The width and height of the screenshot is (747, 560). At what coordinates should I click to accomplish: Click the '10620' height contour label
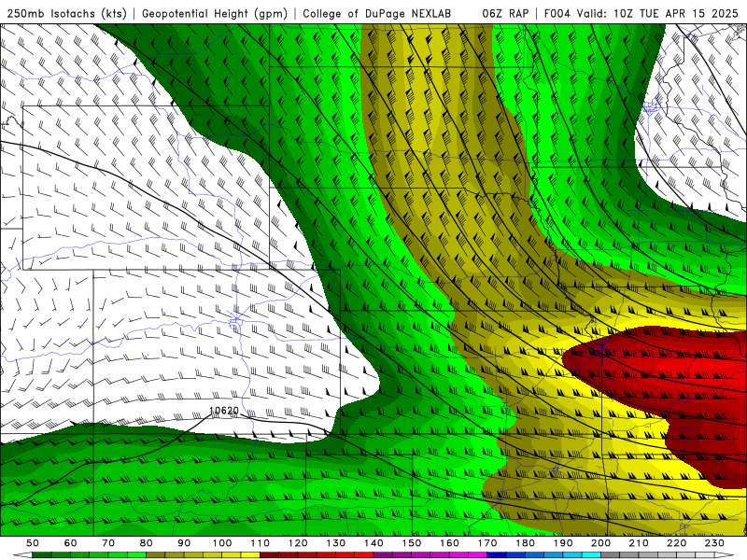pyautogui.click(x=224, y=411)
